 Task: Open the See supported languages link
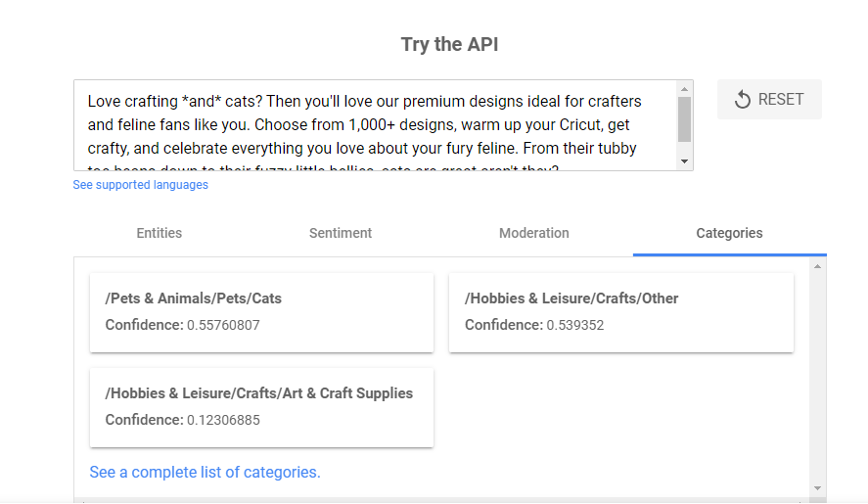pos(140,185)
